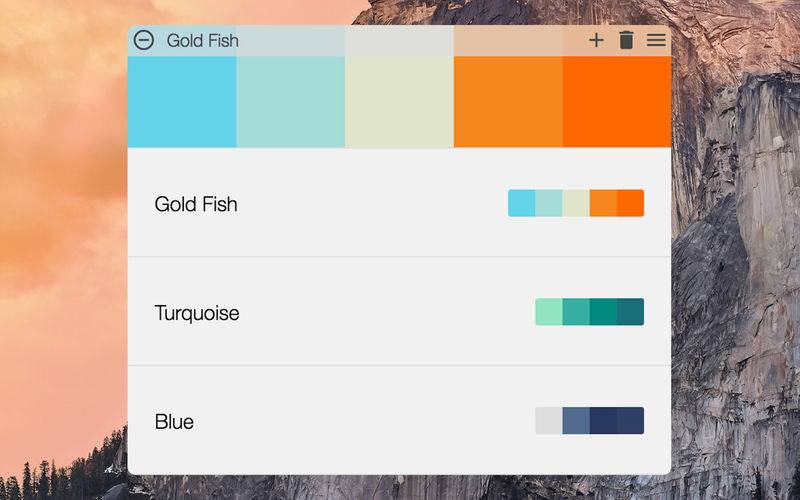800x500 pixels.
Task: Open the Gold Fish palette row
Action: pos(399,203)
